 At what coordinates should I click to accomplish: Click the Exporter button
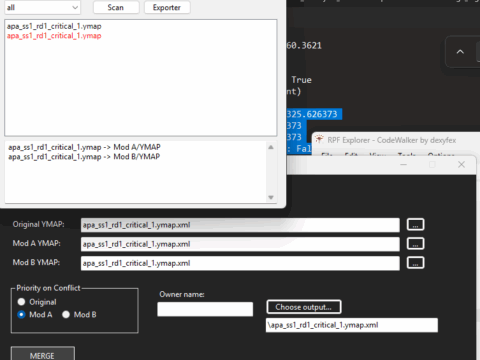coord(167,7)
